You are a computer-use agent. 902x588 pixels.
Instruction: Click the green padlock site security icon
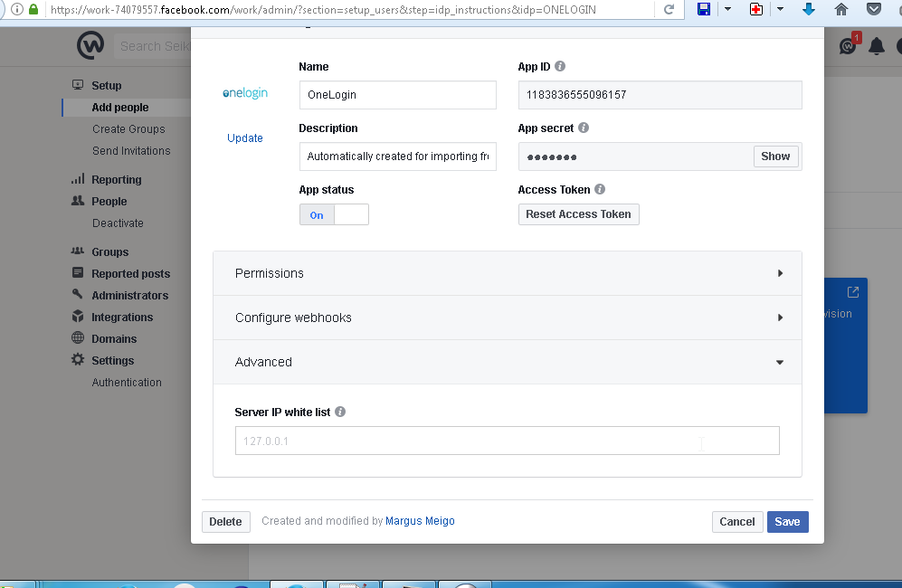click(x=34, y=10)
